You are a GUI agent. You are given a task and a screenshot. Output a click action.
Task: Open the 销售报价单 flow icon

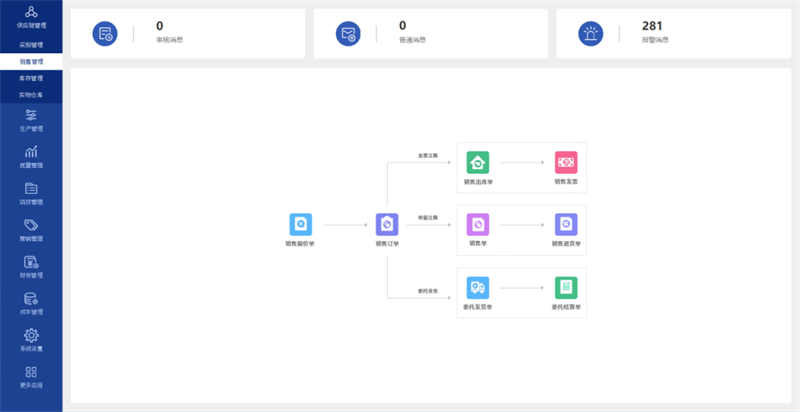(x=300, y=225)
